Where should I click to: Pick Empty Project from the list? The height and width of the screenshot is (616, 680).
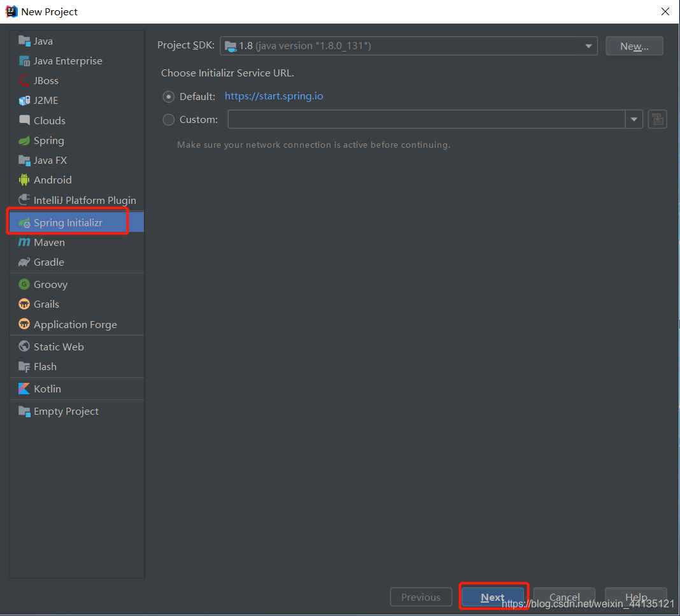77,412
